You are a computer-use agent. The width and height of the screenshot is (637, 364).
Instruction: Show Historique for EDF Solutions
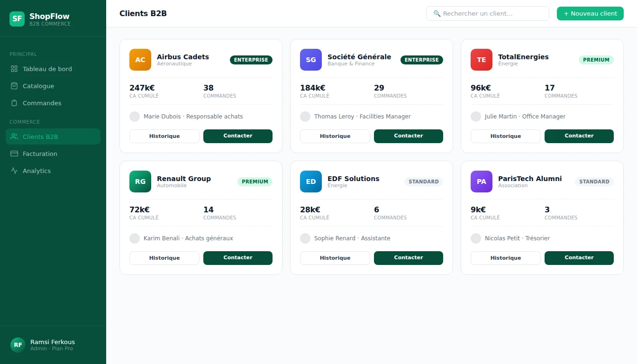(335, 258)
